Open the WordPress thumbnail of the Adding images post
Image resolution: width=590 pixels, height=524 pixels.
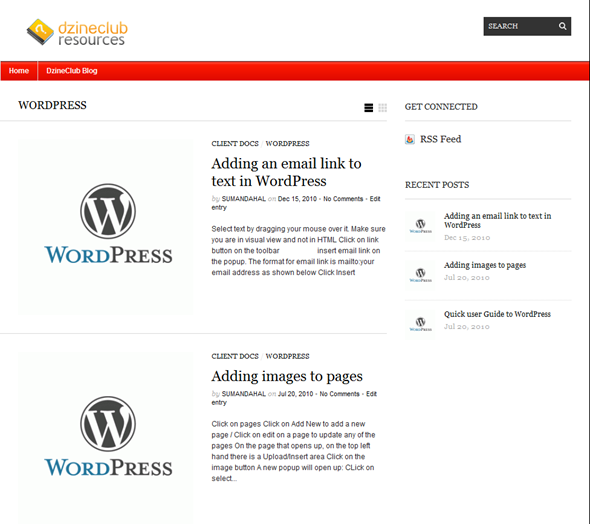105,438
